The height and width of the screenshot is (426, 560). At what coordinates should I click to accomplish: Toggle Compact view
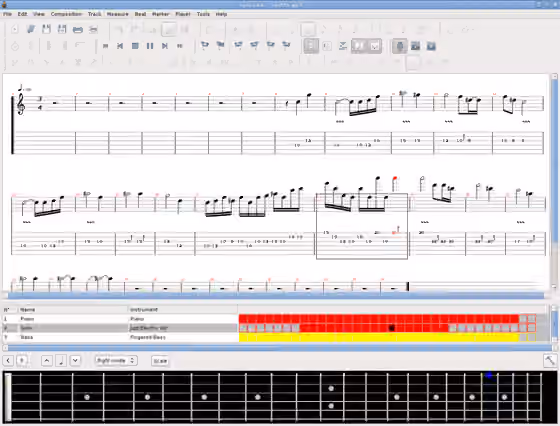tap(375, 46)
